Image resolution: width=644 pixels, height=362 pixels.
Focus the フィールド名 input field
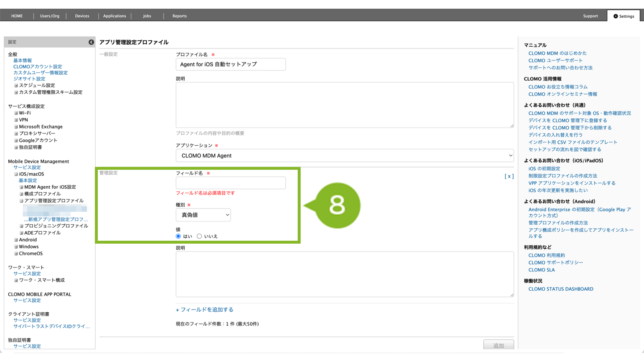(x=231, y=183)
